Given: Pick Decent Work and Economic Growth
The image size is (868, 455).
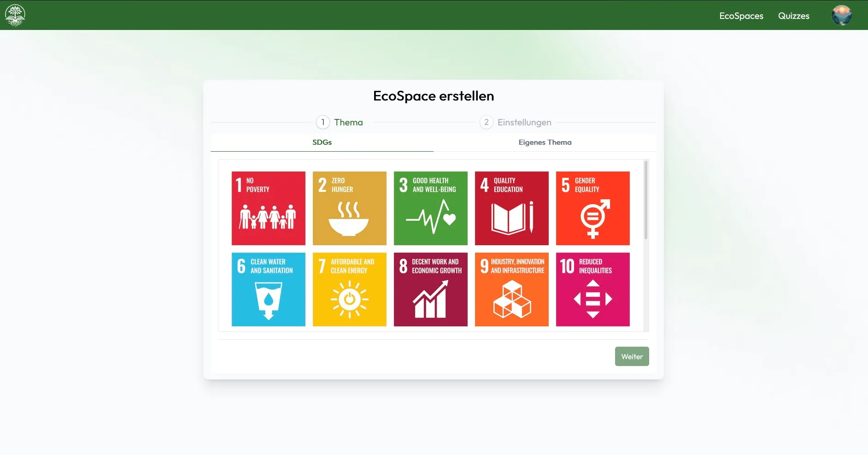Looking at the screenshot, I should (x=430, y=290).
